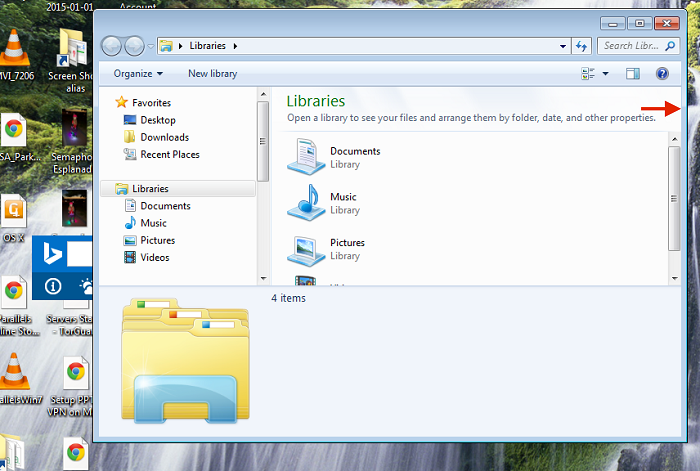Image resolution: width=700 pixels, height=471 pixels.
Task: Click the file list scrollbar thumb
Action: (x=674, y=198)
